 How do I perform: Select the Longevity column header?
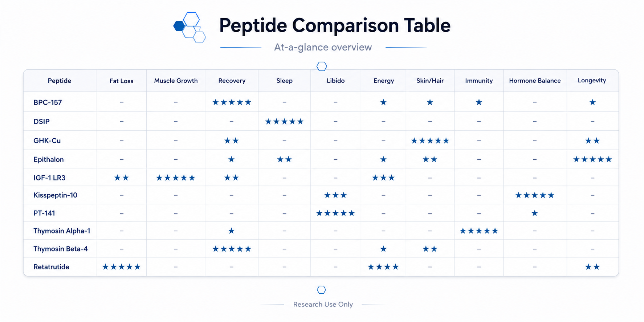[592, 81]
